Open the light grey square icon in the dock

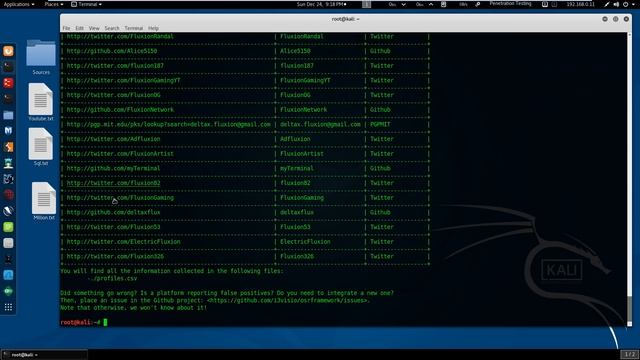pyautogui.click(x=8, y=243)
